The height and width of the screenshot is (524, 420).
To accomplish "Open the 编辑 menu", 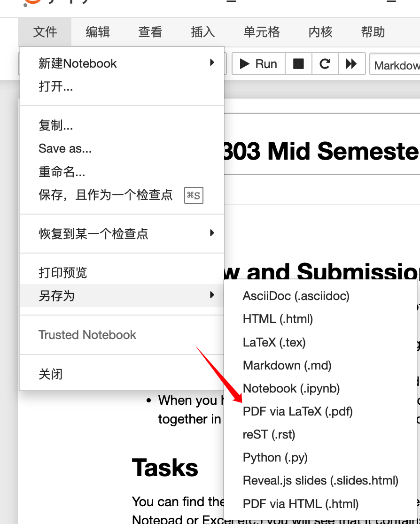I will click(x=98, y=32).
